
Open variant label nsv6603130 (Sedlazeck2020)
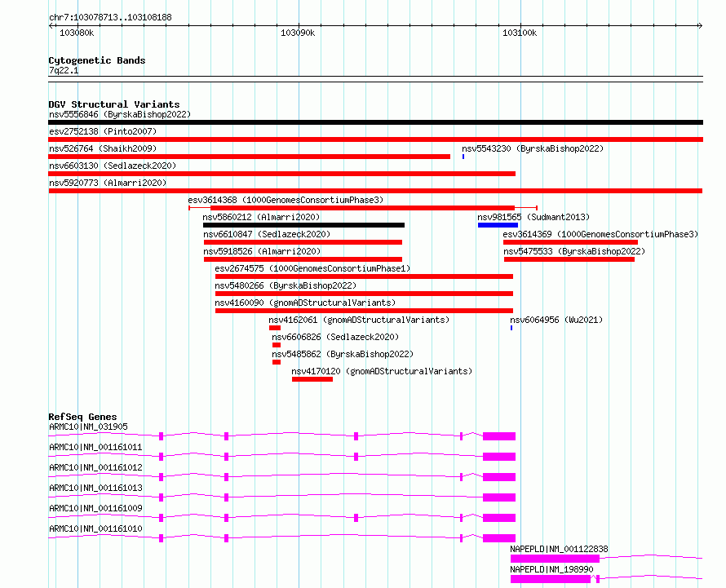click(113, 166)
